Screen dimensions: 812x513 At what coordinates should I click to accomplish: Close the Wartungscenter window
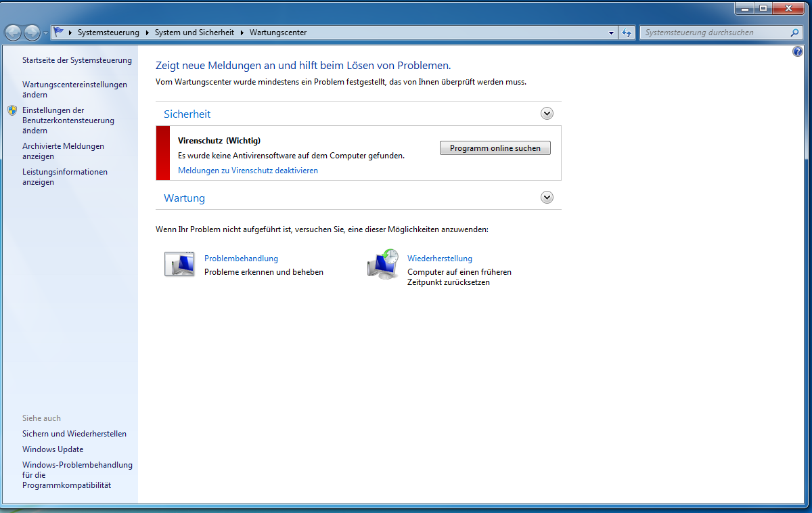tap(788, 8)
